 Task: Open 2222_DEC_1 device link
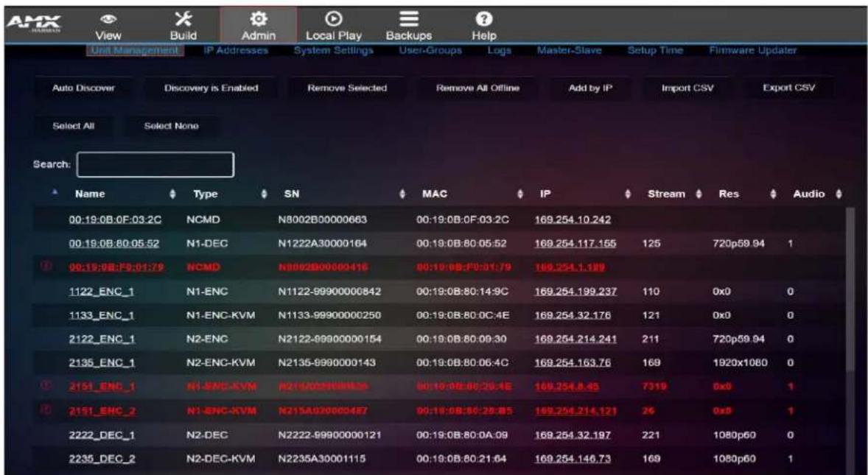click(102, 435)
